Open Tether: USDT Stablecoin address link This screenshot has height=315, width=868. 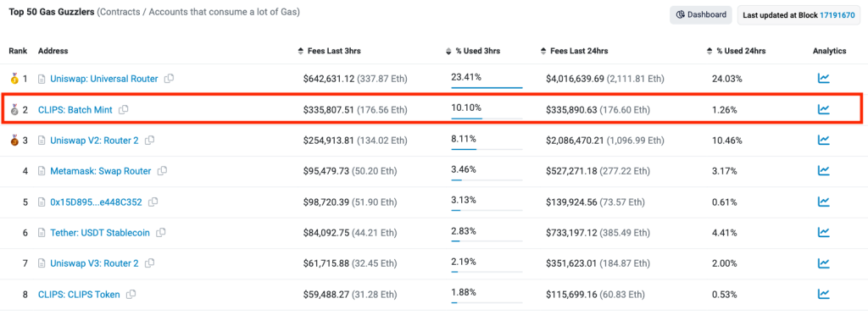pos(100,233)
